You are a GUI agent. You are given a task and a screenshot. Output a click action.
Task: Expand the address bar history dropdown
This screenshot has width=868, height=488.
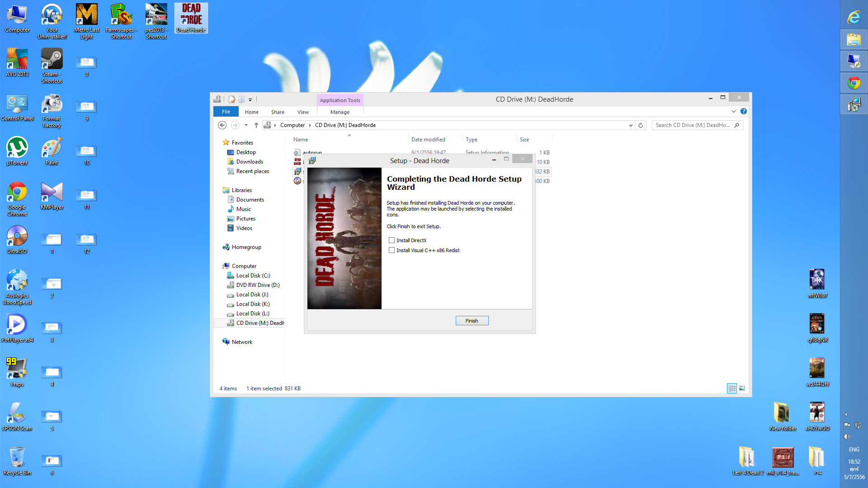pos(631,125)
